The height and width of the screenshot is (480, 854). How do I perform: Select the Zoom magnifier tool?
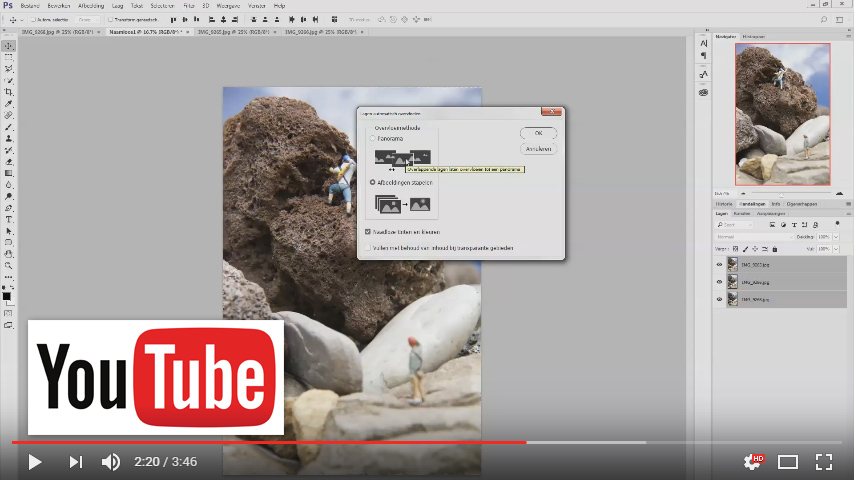tap(9, 266)
